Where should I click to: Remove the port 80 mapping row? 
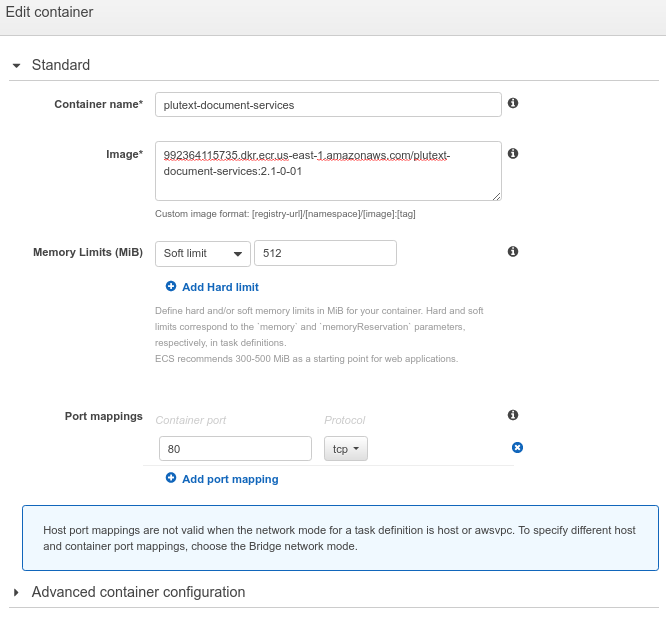pyautogui.click(x=517, y=448)
